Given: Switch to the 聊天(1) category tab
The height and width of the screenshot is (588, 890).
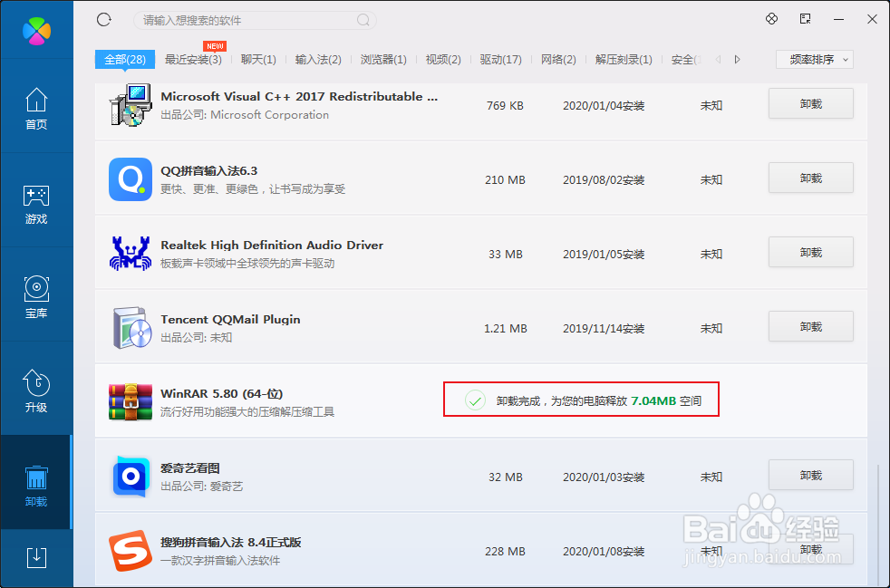Looking at the screenshot, I should pyautogui.click(x=258, y=59).
